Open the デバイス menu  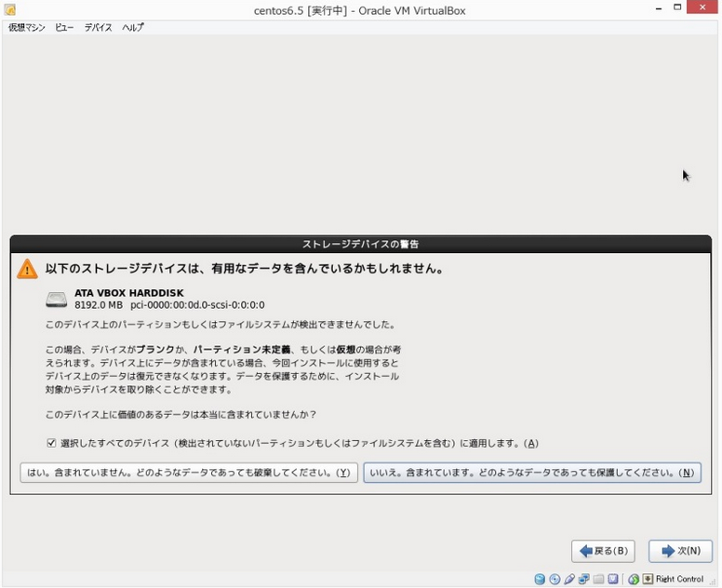[98, 28]
